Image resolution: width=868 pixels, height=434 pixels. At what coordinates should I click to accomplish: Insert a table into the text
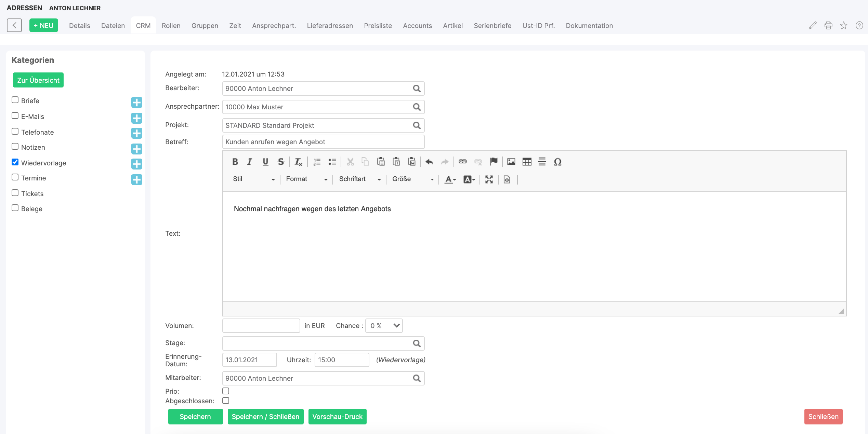527,162
